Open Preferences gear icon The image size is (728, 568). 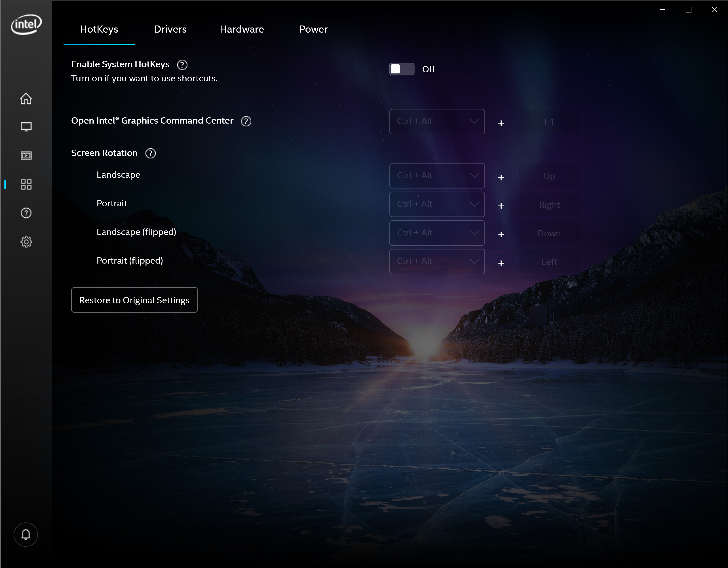click(x=26, y=242)
